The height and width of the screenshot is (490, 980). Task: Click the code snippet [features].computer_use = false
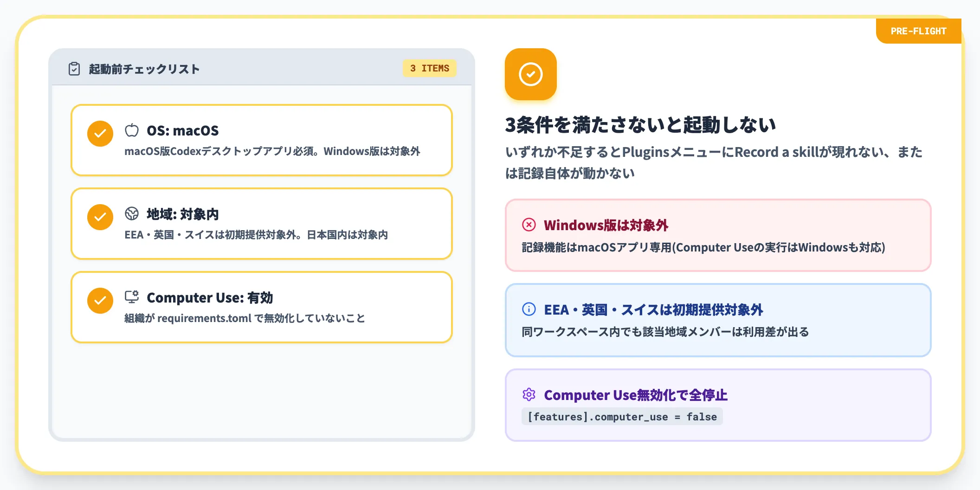[x=622, y=417]
